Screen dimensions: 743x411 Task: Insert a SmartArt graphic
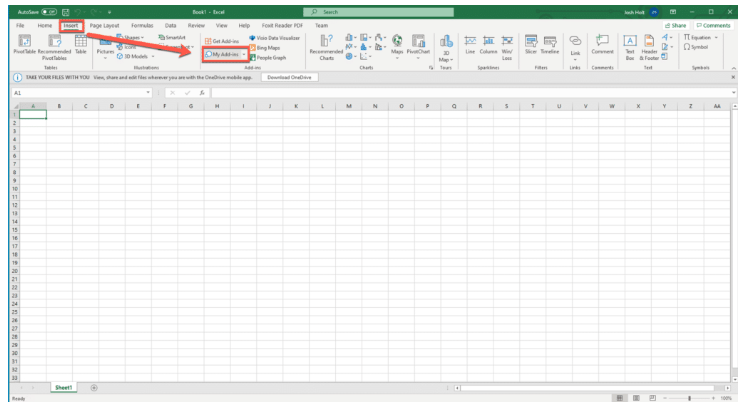(x=172, y=37)
